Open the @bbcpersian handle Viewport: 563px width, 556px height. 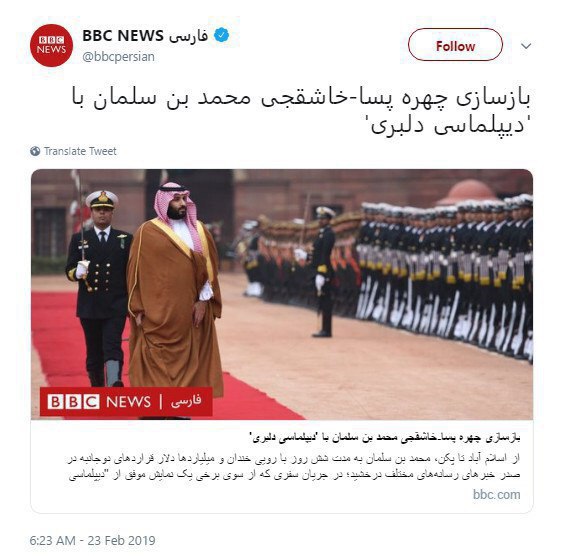tap(118, 57)
